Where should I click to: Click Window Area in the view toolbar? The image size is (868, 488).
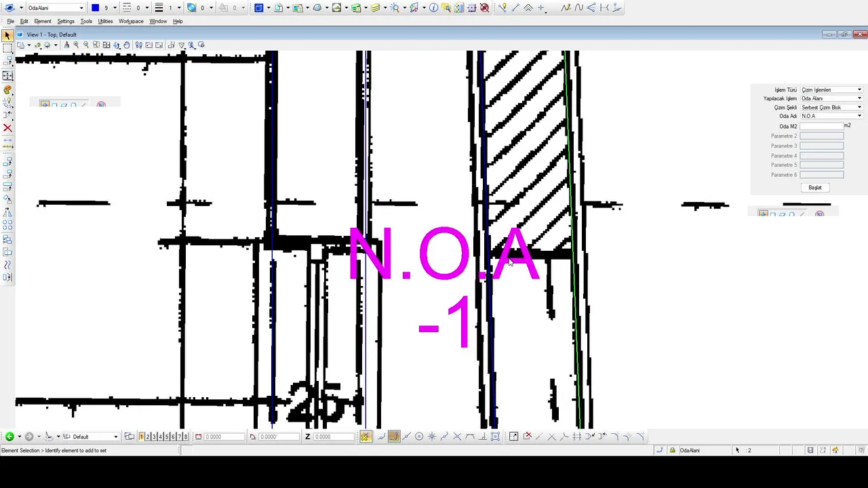[96, 45]
